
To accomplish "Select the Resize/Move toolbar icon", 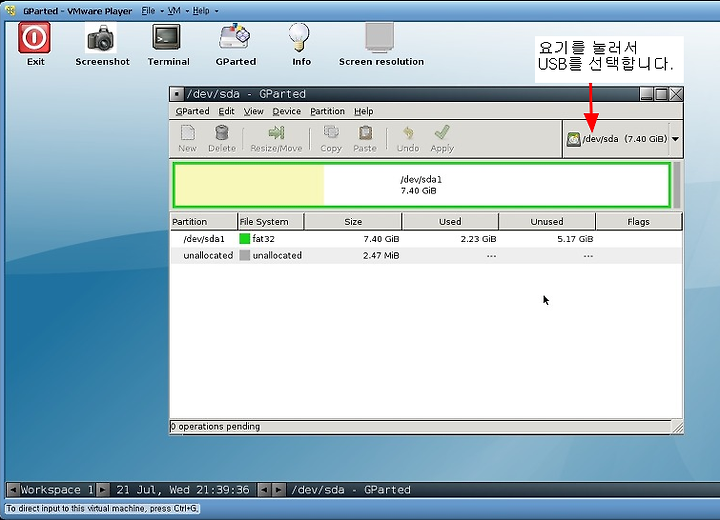I will point(276,139).
